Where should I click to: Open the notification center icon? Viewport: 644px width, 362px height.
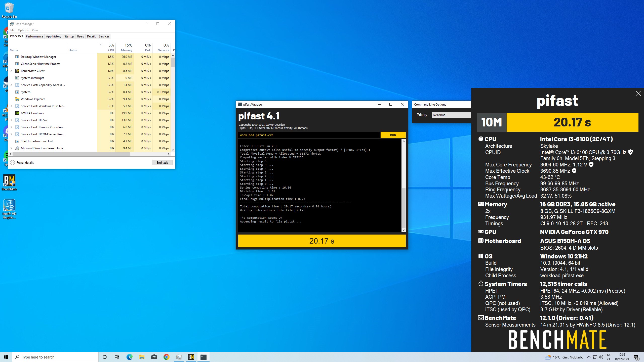click(636, 357)
